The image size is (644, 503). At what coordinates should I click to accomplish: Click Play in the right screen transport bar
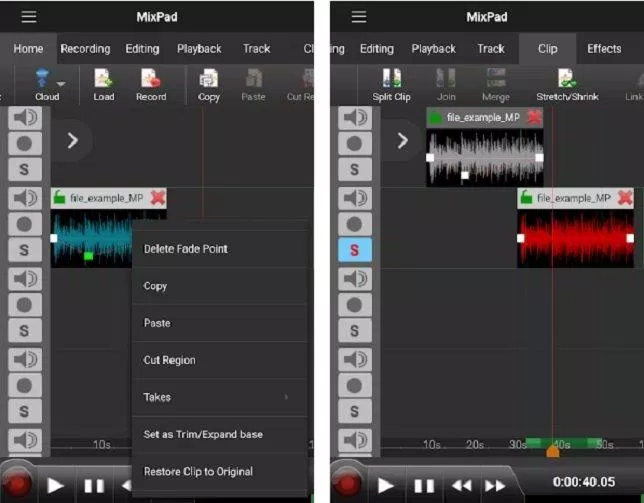(385, 486)
